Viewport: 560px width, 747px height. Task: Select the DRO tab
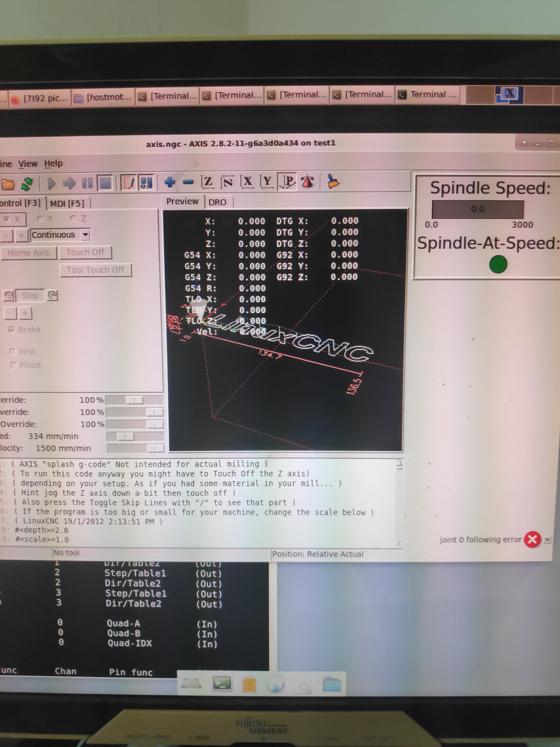pos(217,202)
